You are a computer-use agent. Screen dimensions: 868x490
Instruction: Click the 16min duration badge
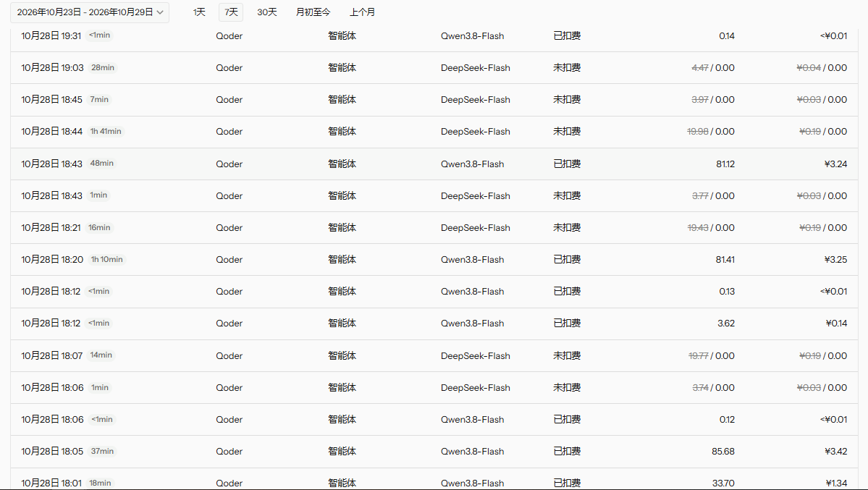(100, 227)
